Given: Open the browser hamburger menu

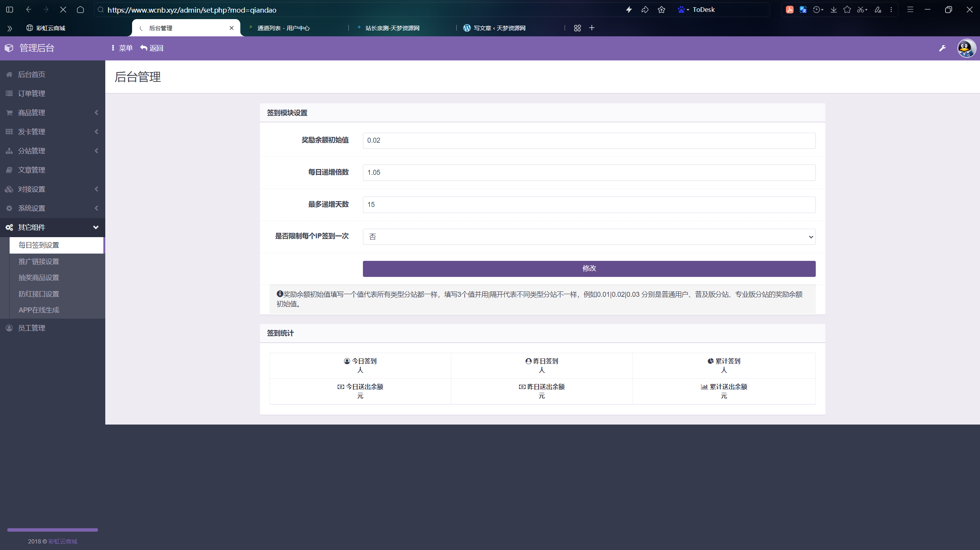Looking at the screenshot, I should (910, 10).
